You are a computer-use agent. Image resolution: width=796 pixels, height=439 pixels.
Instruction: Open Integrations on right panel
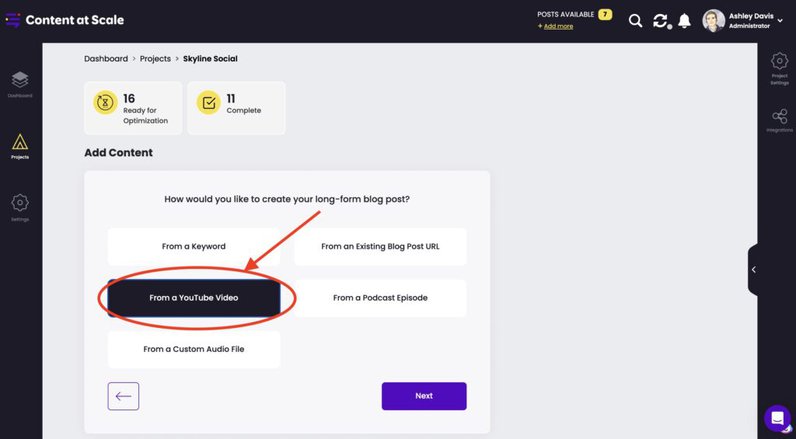click(779, 121)
